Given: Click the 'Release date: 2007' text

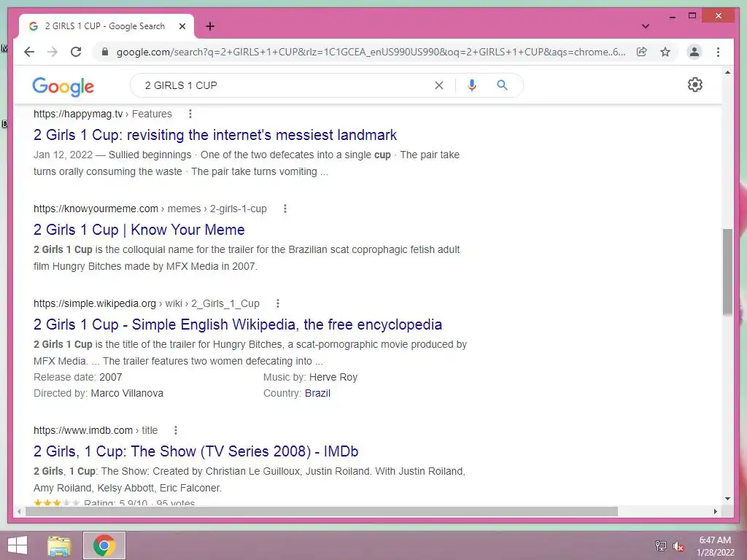Looking at the screenshot, I should tap(77, 377).
